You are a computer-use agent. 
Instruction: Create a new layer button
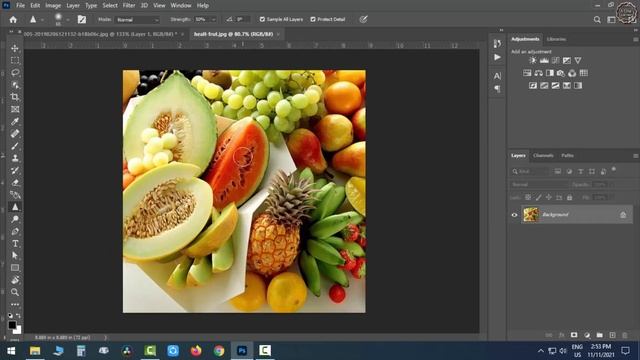[612, 335]
